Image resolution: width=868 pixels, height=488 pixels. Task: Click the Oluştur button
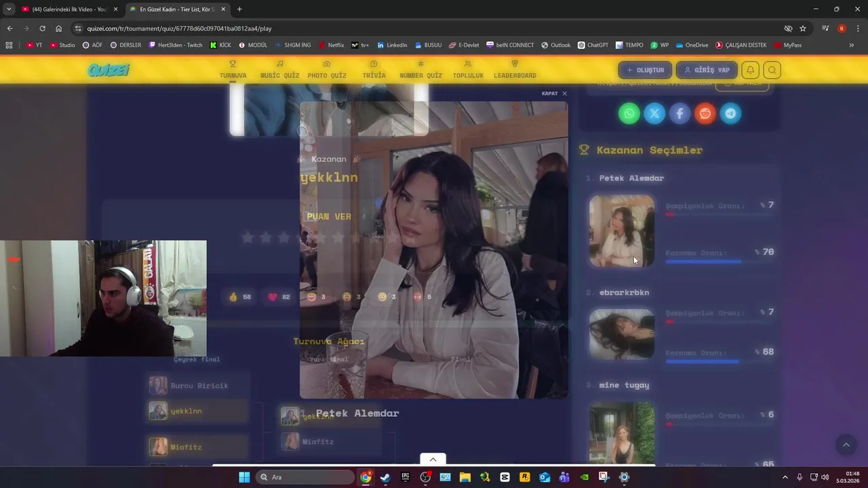(x=645, y=70)
